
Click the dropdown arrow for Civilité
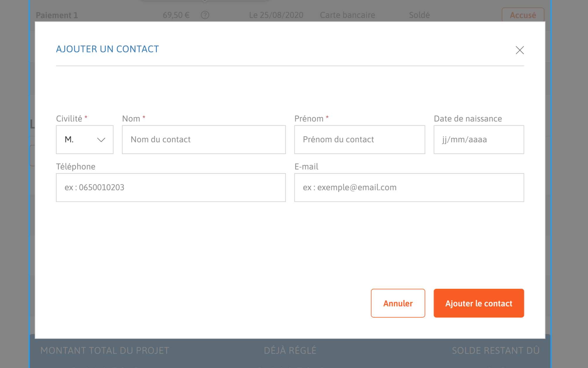pos(101,139)
